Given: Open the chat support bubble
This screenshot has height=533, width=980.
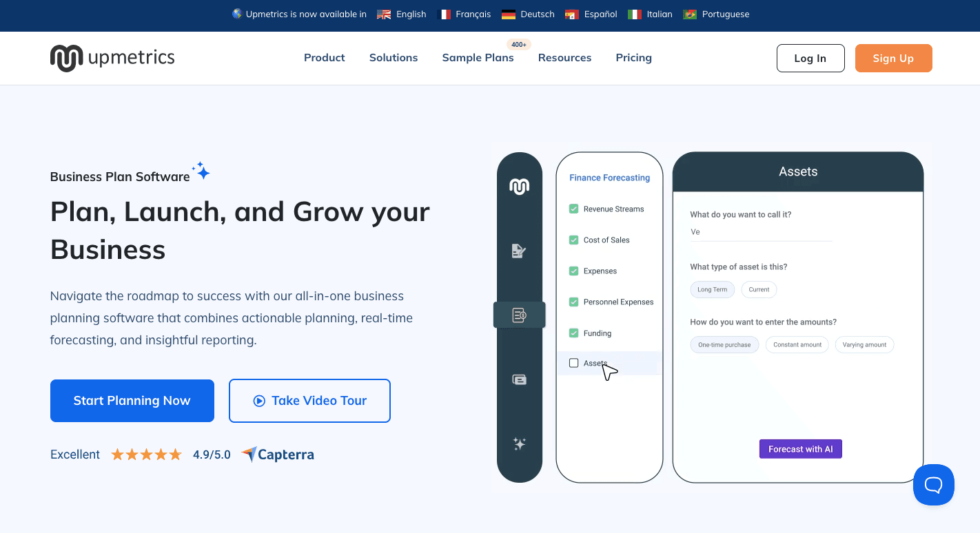Looking at the screenshot, I should tap(934, 485).
